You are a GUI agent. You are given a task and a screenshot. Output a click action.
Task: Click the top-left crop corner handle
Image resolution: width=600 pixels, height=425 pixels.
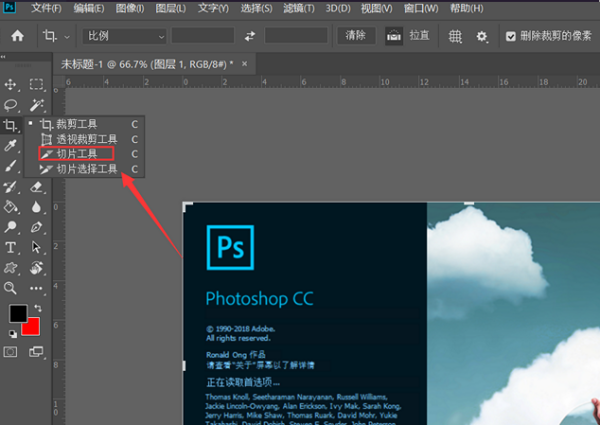coord(187,207)
